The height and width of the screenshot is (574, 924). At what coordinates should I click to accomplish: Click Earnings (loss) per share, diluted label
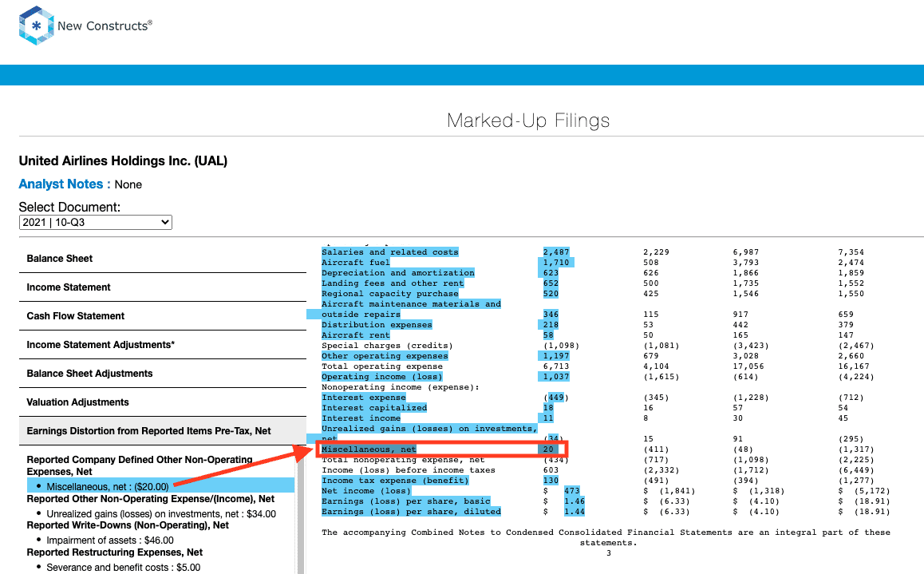coord(411,512)
